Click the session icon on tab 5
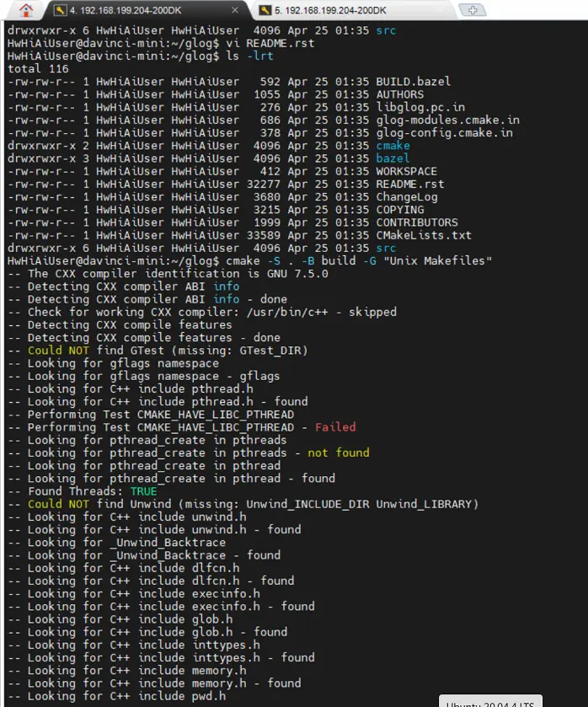588x707 pixels. click(x=265, y=10)
